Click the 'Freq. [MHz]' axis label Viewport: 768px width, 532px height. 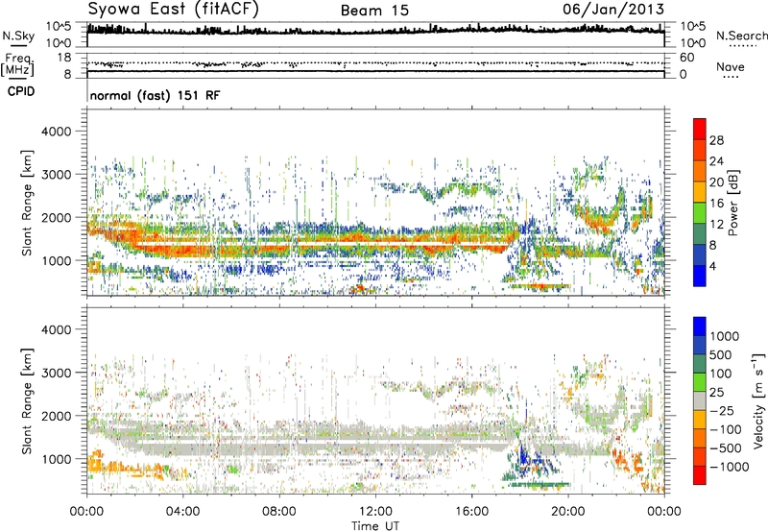(17, 64)
